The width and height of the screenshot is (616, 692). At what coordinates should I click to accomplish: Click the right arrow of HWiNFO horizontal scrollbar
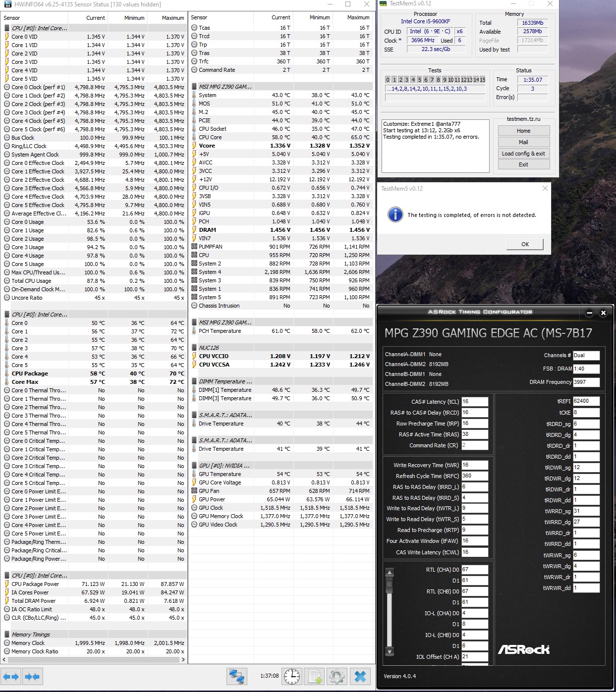[x=183, y=660]
